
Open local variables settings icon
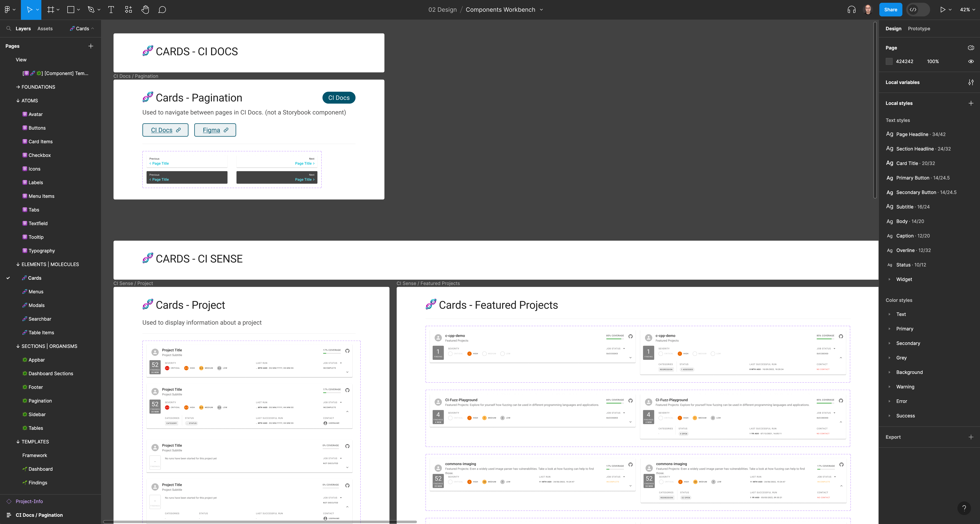[970, 82]
